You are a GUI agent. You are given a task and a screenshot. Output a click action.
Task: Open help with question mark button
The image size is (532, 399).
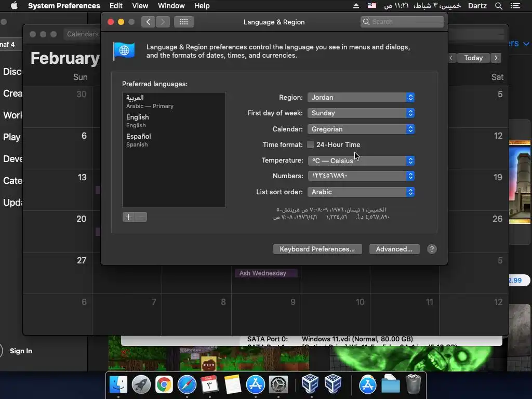(432, 249)
